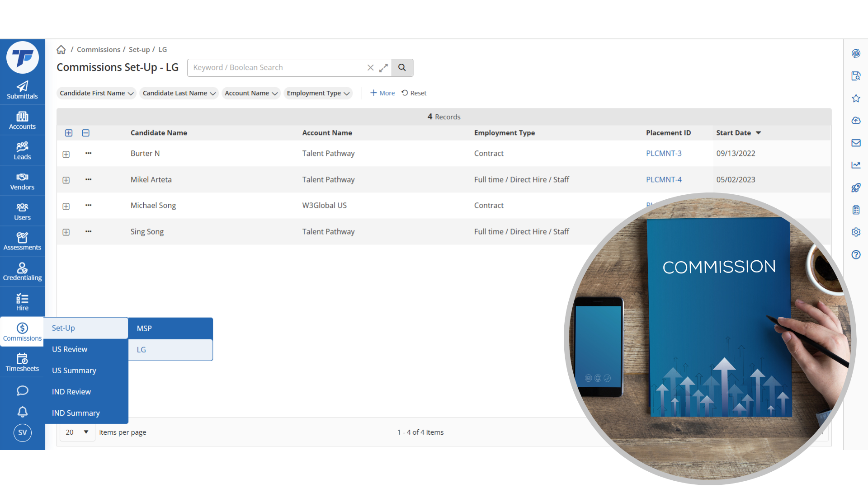Screen dimensions: 868x488
Task: Open Submittals in the sidebar
Action: click(x=22, y=90)
